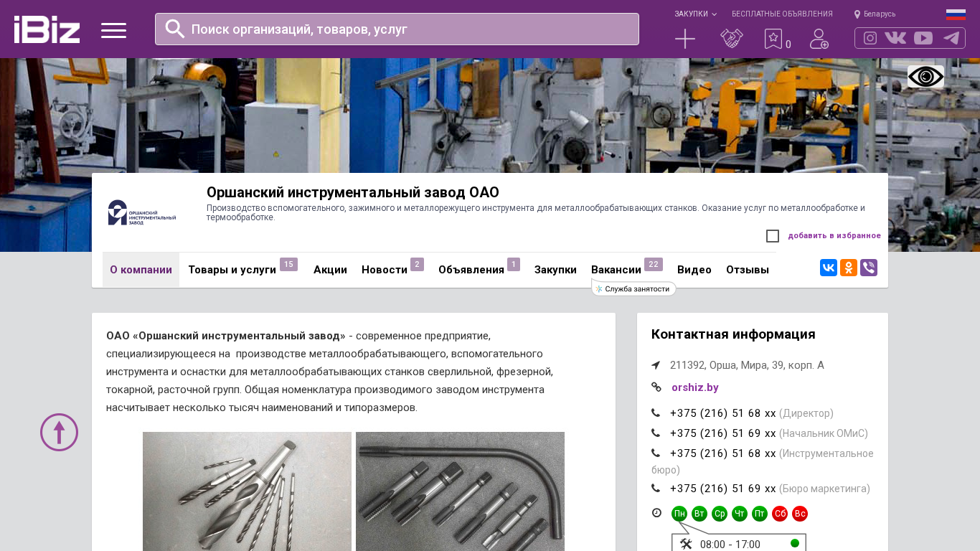Screen dimensions: 980x551
Task: Select Tuesday (Вт) working hours
Action: click(699, 514)
